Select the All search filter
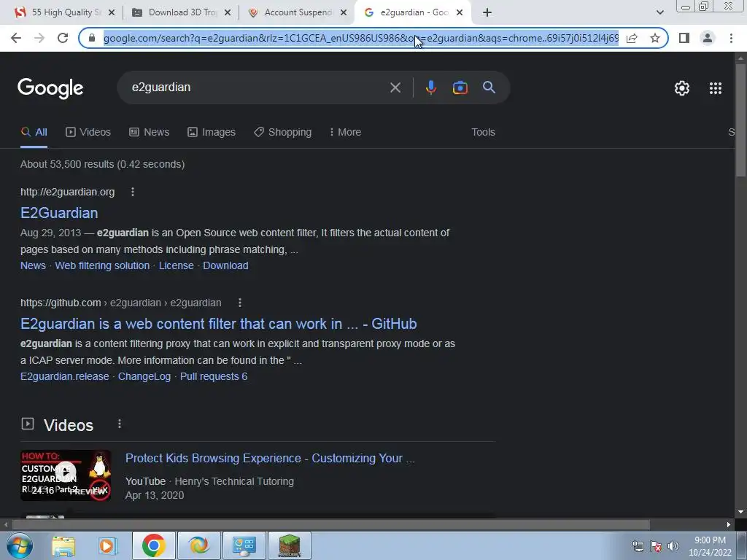Viewport: 747px width, 560px height. click(34, 133)
